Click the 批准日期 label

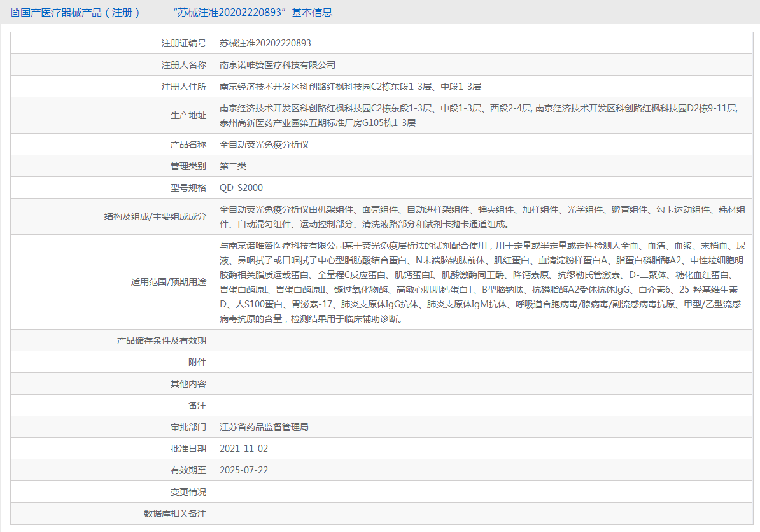pos(188,449)
